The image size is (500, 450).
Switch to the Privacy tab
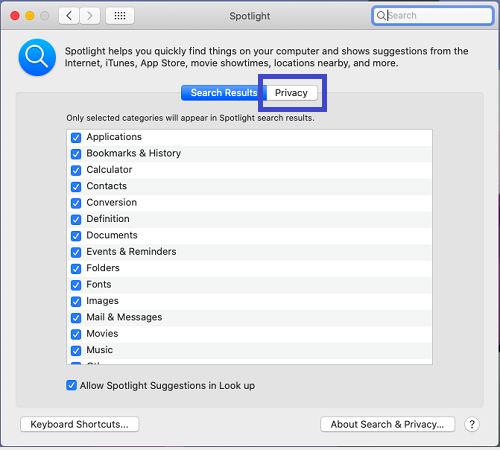pyautogui.click(x=291, y=93)
